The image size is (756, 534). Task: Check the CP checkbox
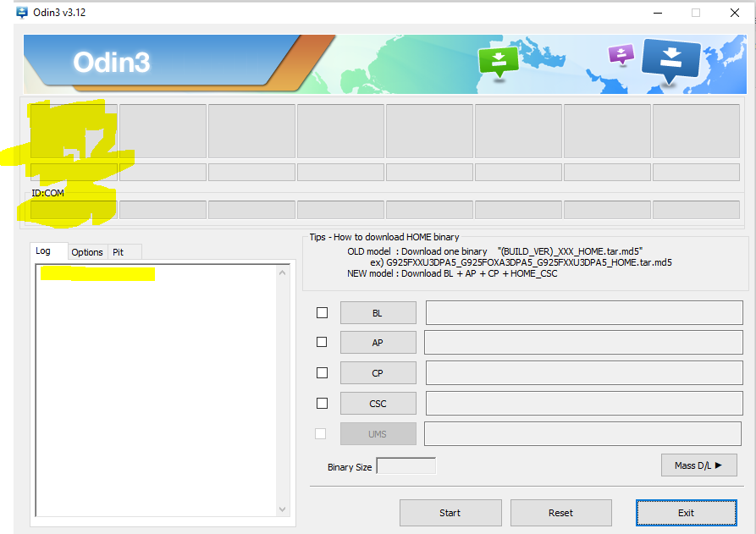[x=322, y=372]
